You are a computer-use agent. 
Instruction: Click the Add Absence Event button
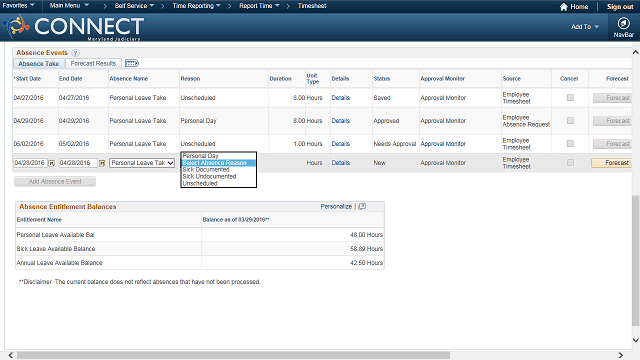click(x=55, y=182)
